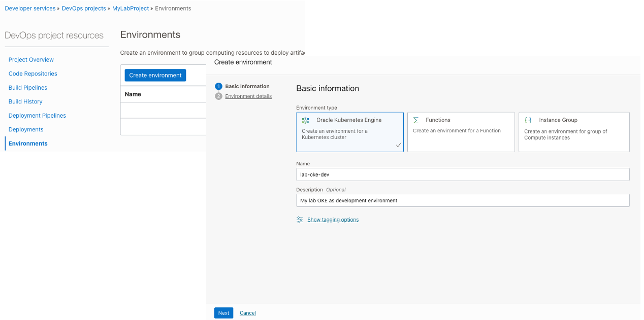Select the Oracle Kubernetes Engine environment type

350,132
